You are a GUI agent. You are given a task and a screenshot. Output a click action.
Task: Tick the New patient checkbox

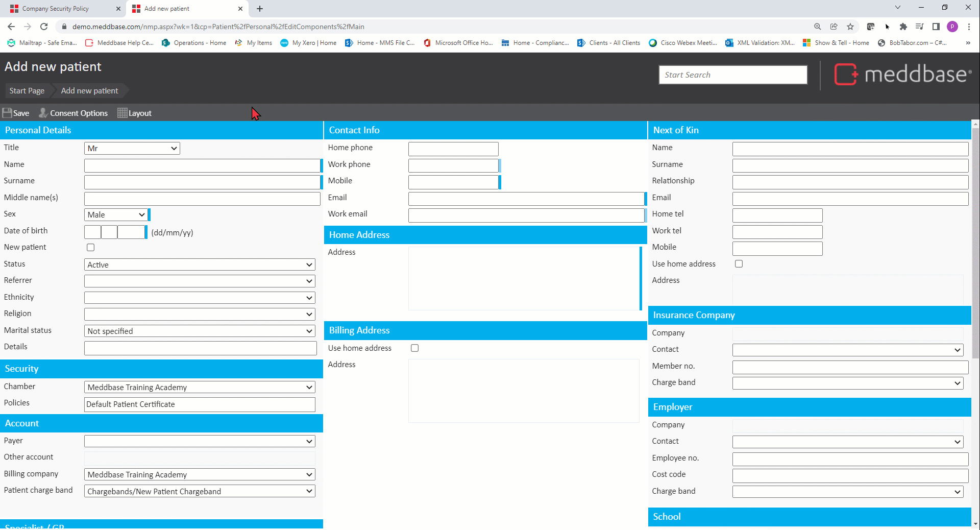point(91,248)
